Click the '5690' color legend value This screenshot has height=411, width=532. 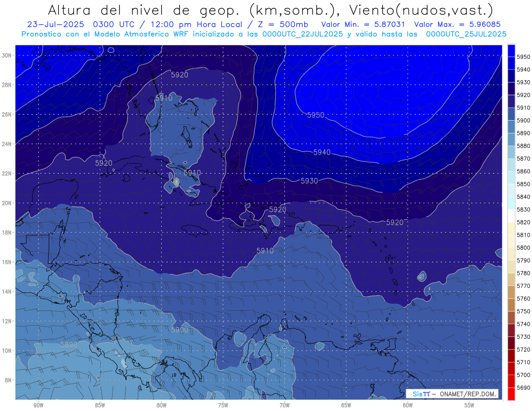click(x=523, y=388)
